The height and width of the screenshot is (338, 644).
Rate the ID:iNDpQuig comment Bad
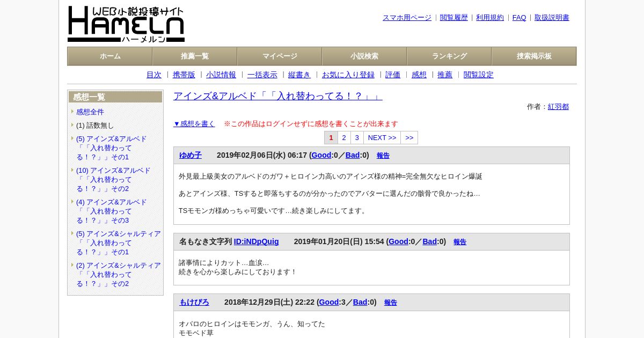coord(430,242)
